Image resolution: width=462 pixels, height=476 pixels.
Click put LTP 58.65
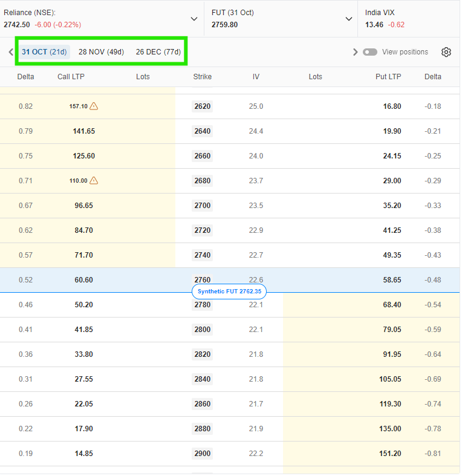[x=392, y=280]
